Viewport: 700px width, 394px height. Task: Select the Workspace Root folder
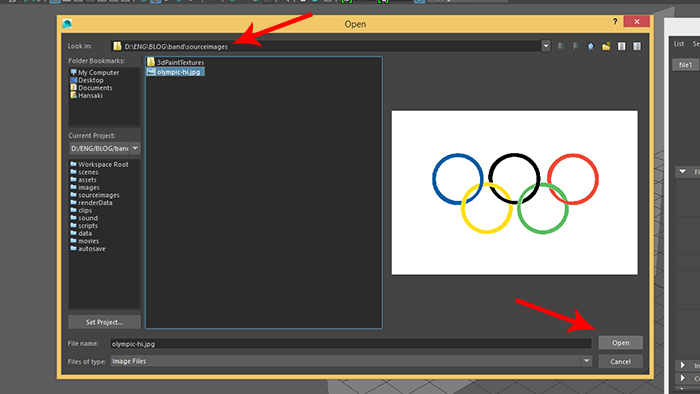99,164
